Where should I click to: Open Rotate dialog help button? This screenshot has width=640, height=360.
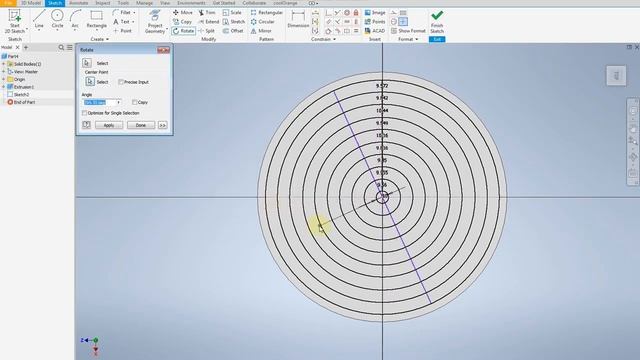(86, 125)
